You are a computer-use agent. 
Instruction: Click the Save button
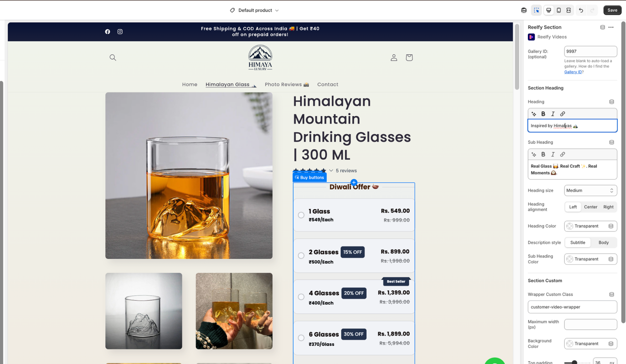pos(612,10)
